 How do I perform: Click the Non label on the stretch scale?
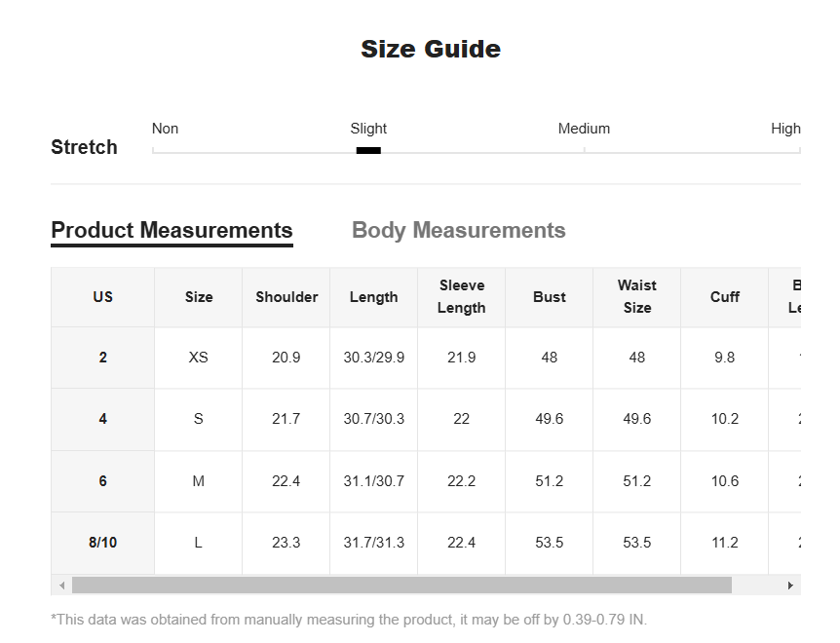tap(165, 129)
